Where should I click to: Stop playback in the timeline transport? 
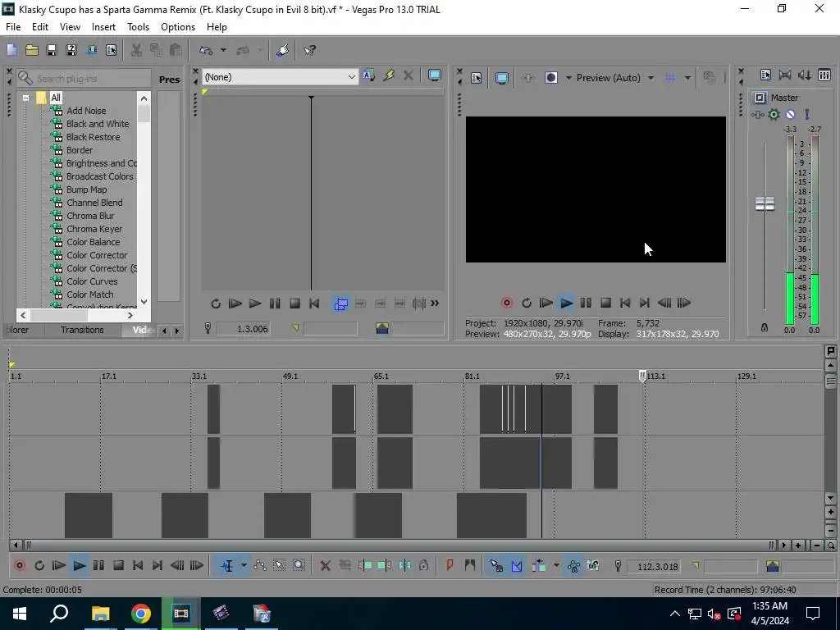click(118, 566)
